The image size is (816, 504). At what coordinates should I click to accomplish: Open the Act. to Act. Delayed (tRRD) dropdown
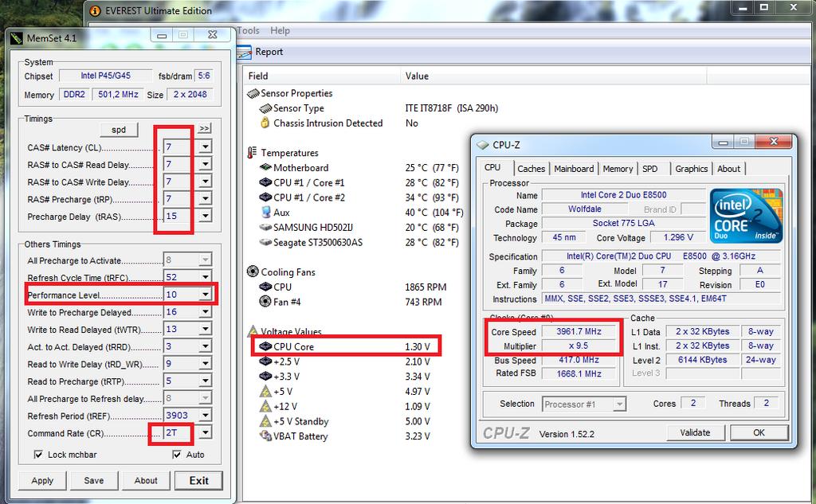coord(206,346)
